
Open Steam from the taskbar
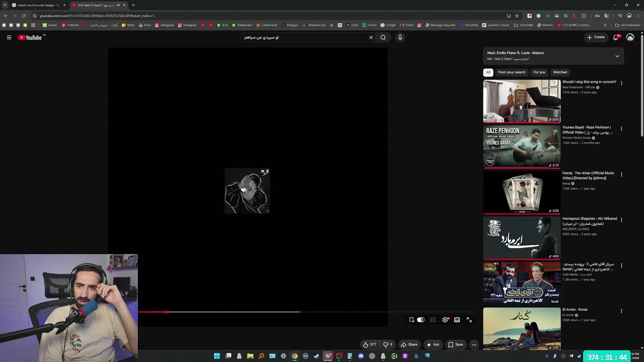(x=316, y=356)
